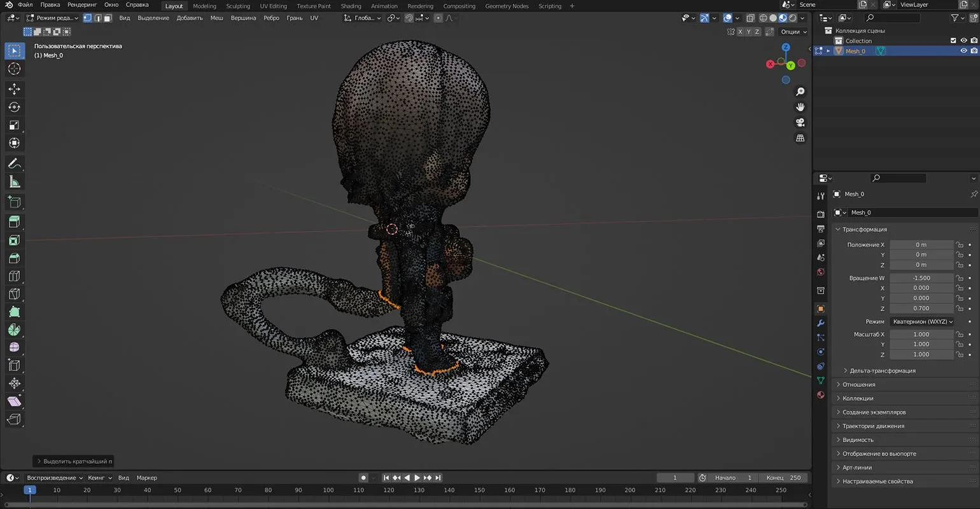Switch to the Sculpting workspace tab
The height and width of the screenshot is (509, 980).
[238, 6]
